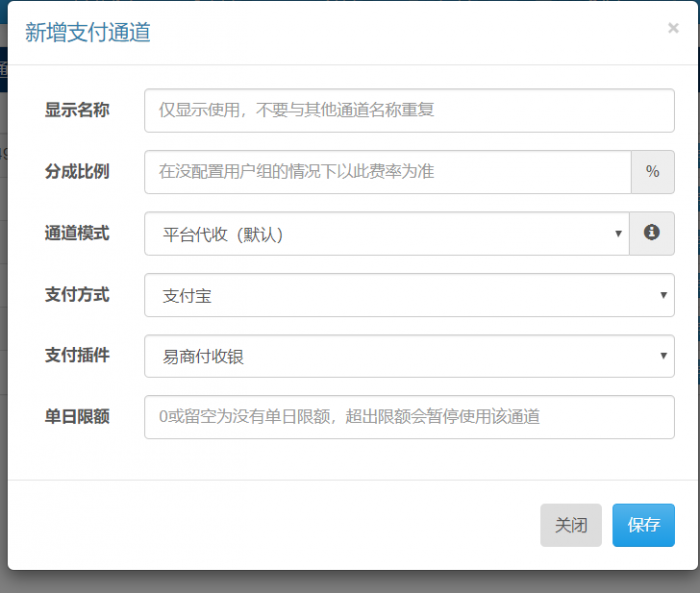This screenshot has width=700, height=593.
Task: Click the % addon of 分成比例
Action: pyautogui.click(x=652, y=172)
